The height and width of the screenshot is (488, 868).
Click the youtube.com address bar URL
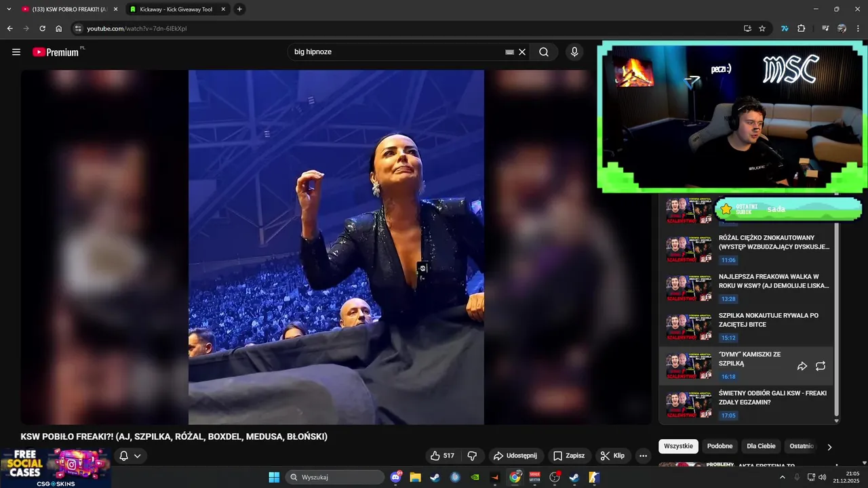coord(136,28)
